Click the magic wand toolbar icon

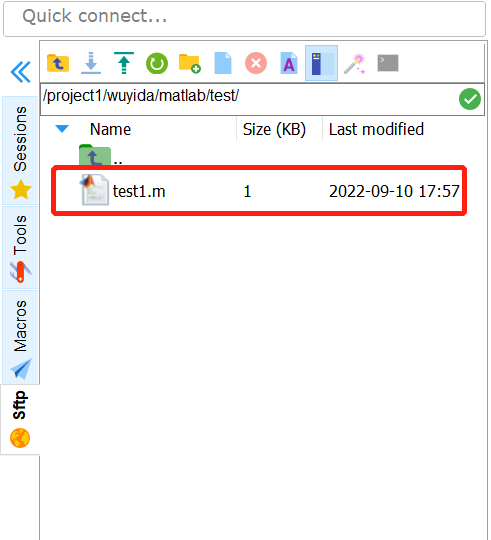pyautogui.click(x=355, y=63)
